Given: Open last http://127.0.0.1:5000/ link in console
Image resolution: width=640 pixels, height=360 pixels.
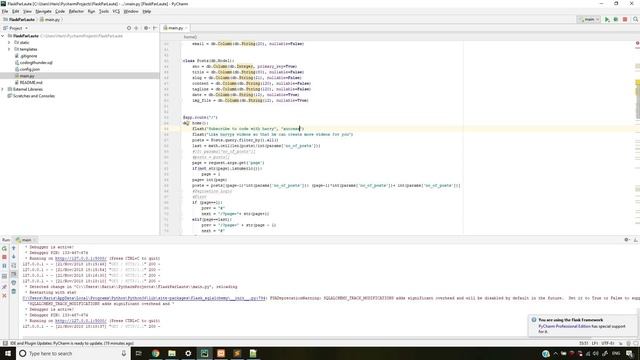Looking at the screenshot, I should coord(81,321).
